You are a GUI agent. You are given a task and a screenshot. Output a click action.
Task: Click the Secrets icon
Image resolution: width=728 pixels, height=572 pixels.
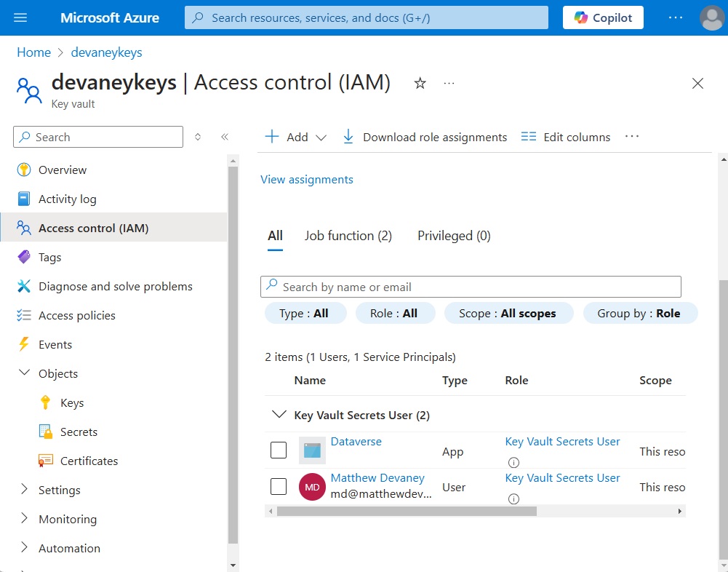pyautogui.click(x=46, y=432)
